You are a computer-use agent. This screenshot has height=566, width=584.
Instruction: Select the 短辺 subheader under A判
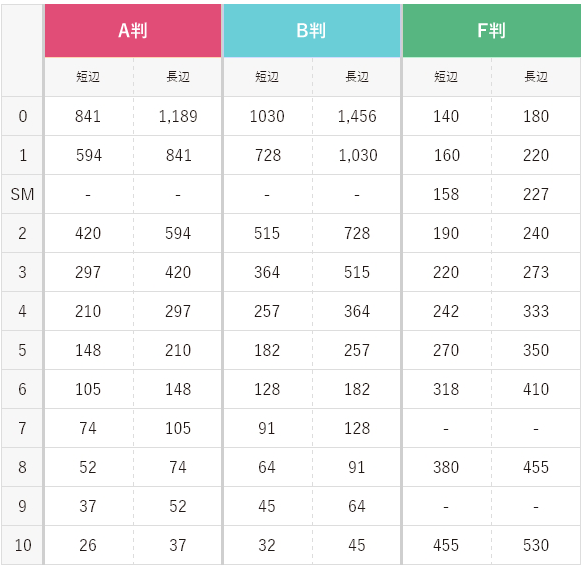[x=89, y=77]
